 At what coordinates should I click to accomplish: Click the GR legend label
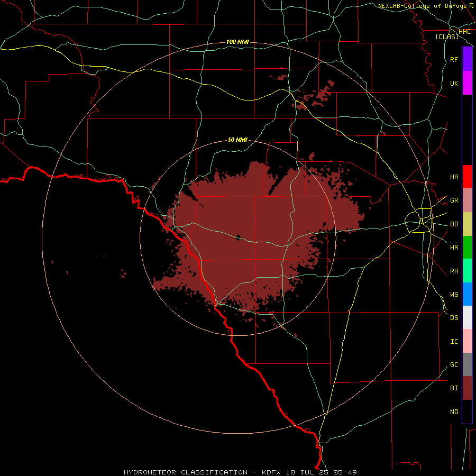coord(454,200)
